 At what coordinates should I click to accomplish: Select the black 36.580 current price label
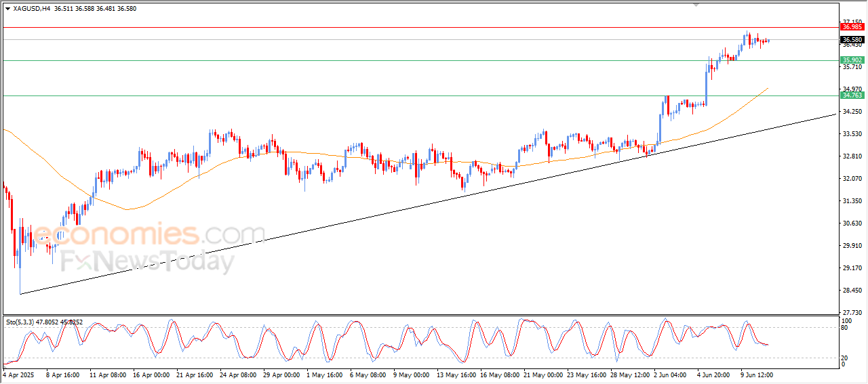tap(852, 40)
